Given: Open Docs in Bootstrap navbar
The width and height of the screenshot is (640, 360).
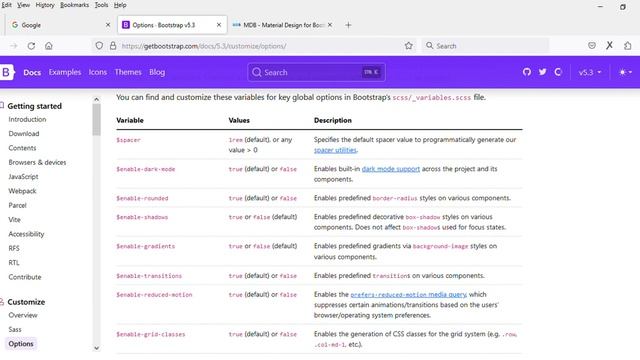Looking at the screenshot, I should [32, 72].
